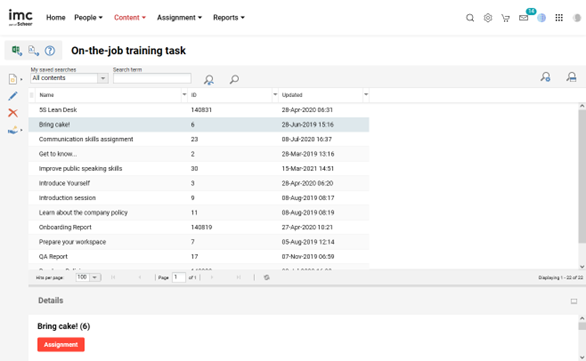
Task: Open the Content menu
Action: tap(130, 18)
